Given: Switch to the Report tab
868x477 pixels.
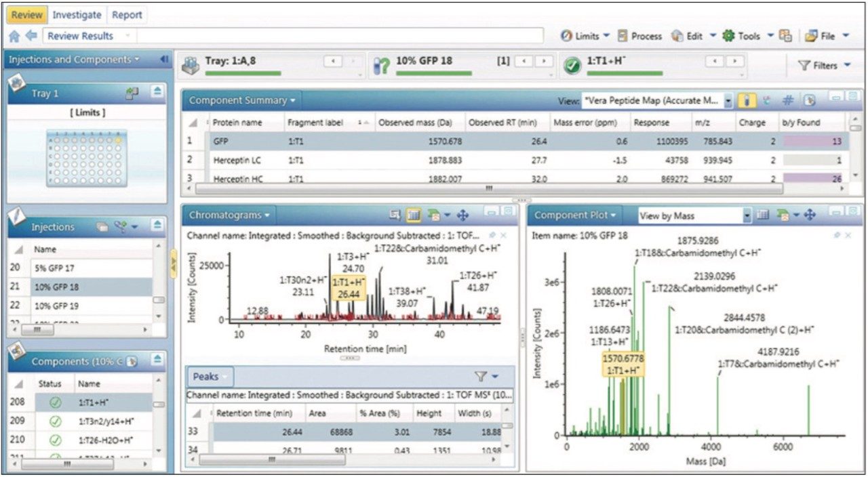Looking at the screenshot, I should (126, 14).
